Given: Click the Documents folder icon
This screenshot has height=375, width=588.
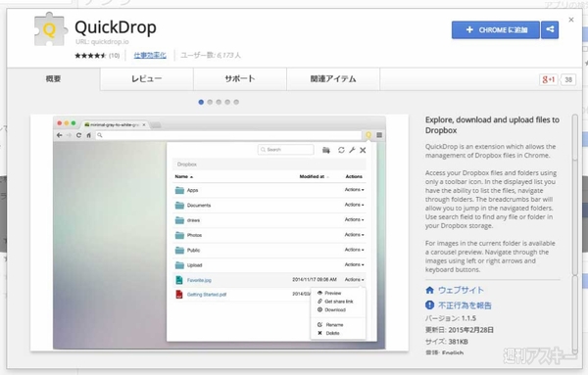Looking at the screenshot, I should coord(179,206).
